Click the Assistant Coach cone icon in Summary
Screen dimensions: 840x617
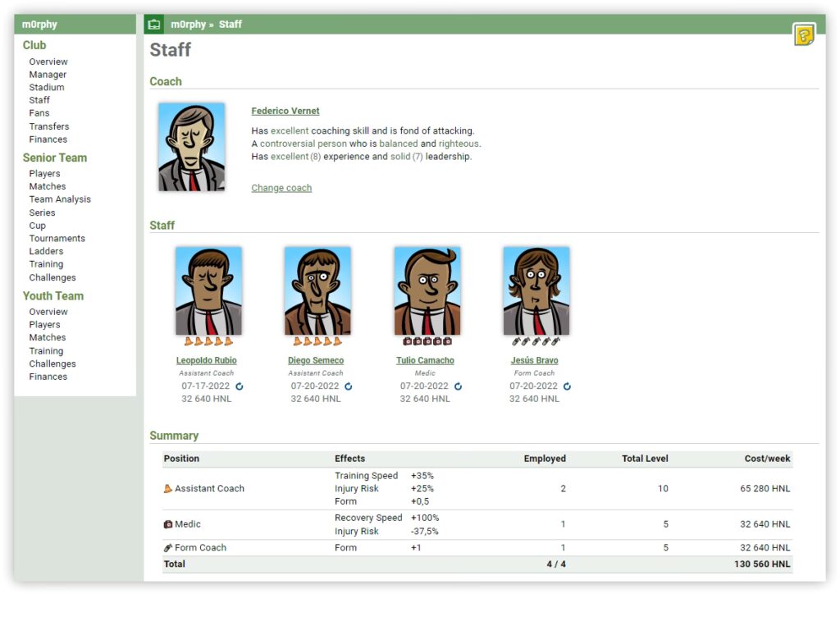pos(168,488)
